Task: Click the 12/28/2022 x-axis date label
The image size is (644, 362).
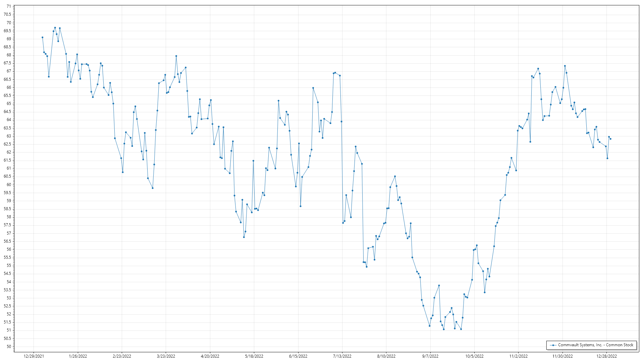Action: point(606,356)
